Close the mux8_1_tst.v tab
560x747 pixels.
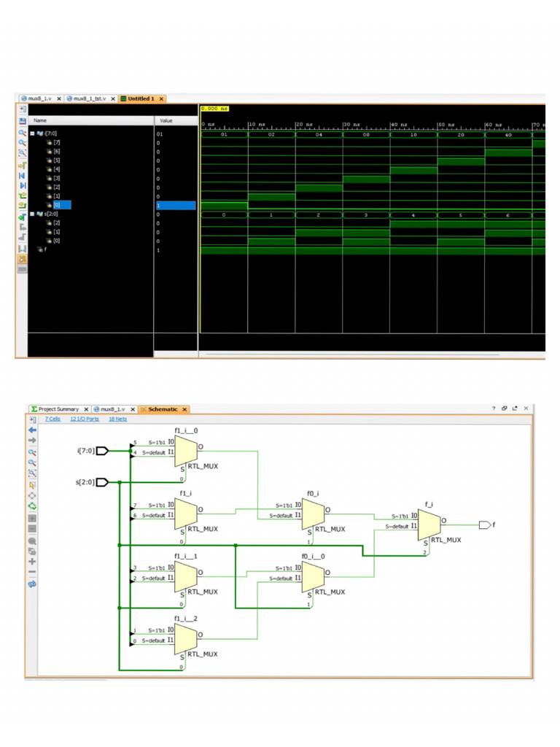click(113, 98)
